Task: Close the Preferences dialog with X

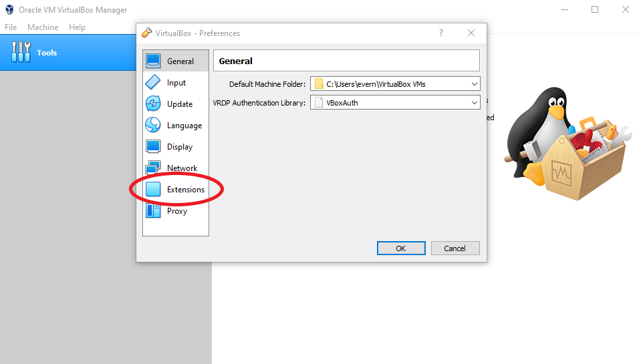Action: tap(471, 33)
